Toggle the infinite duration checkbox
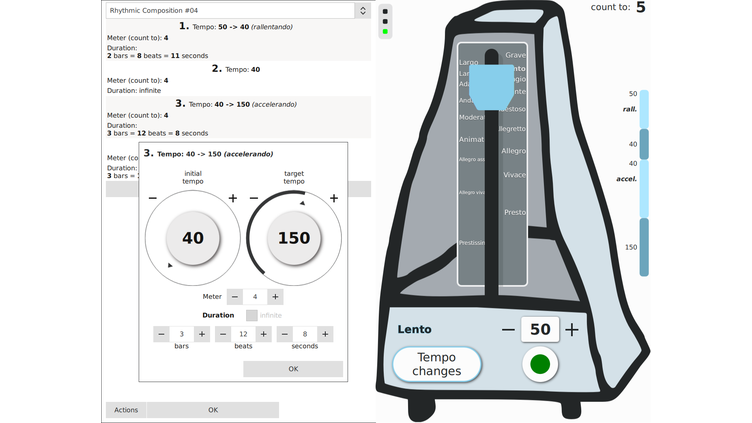Viewport: 752px width, 423px height. [x=251, y=315]
